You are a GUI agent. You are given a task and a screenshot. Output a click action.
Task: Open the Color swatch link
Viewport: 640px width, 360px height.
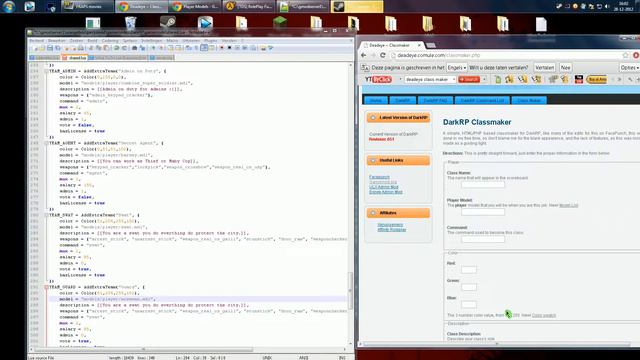[x=544, y=316]
